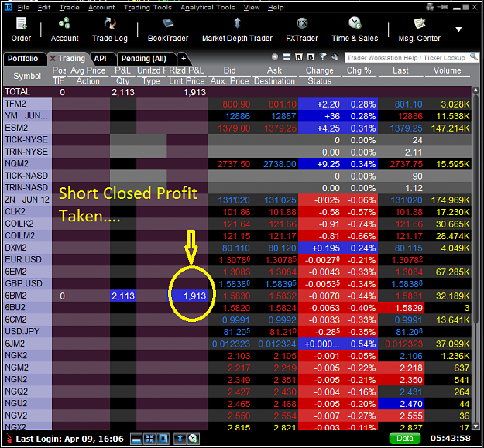Click the Volume column header
The image size is (484, 448).
pos(448,70)
